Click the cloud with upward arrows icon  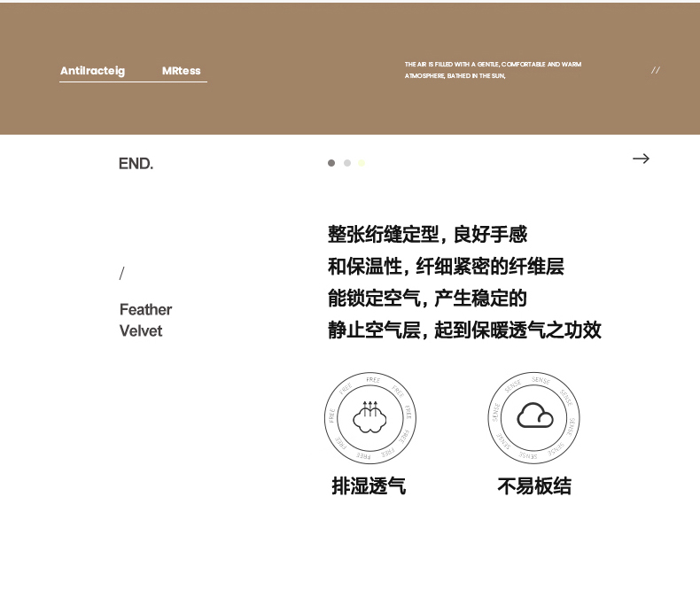pyautogui.click(x=370, y=417)
